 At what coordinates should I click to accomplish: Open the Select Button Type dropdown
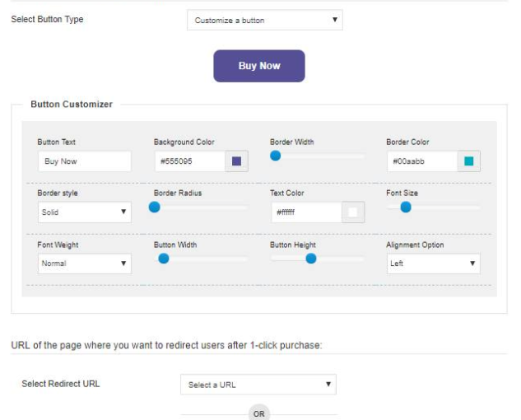tap(264, 20)
